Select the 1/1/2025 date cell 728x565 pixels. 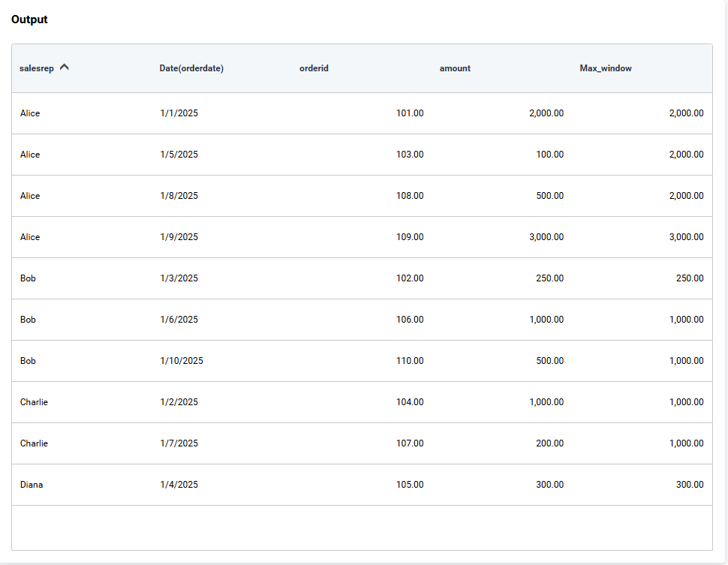179,113
